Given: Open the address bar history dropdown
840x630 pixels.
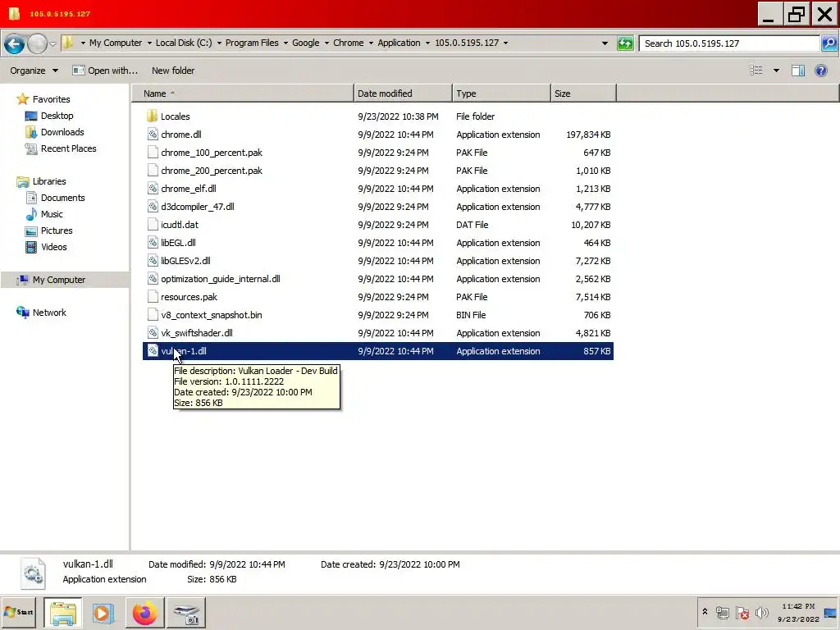Looking at the screenshot, I should (x=605, y=43).
